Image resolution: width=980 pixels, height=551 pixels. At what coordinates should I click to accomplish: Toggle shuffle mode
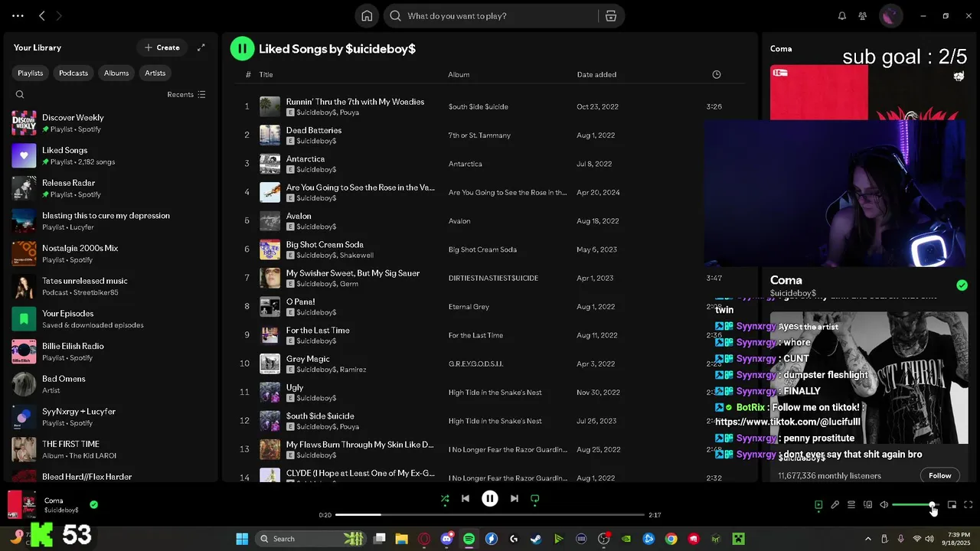click(445, 498)
